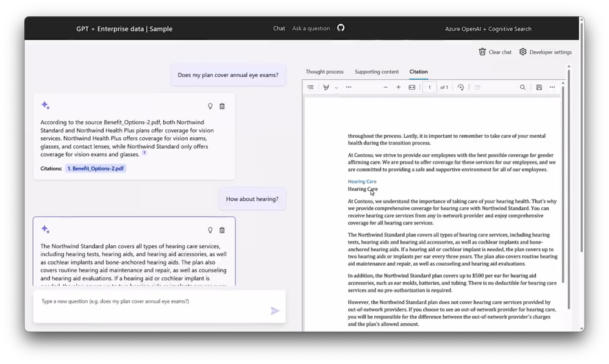Click the PDF page number field
This screenshot has height=364, width=609.
[x=430, y=87]
